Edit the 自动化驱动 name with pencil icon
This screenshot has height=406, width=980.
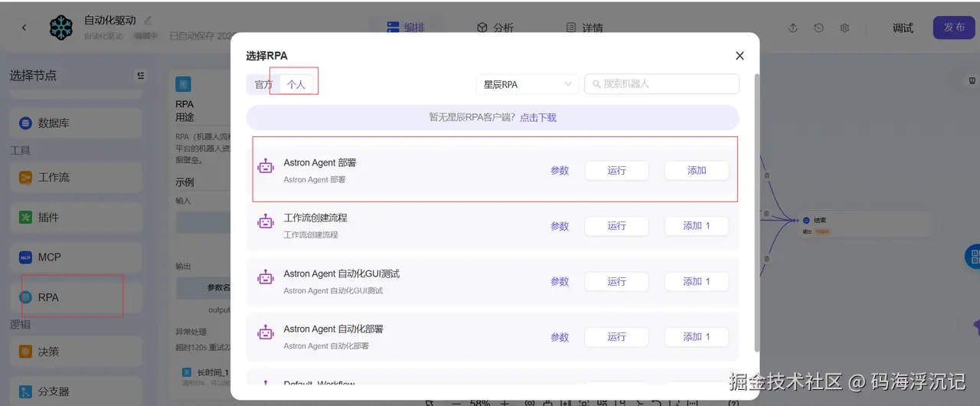(x=148, y=20)
